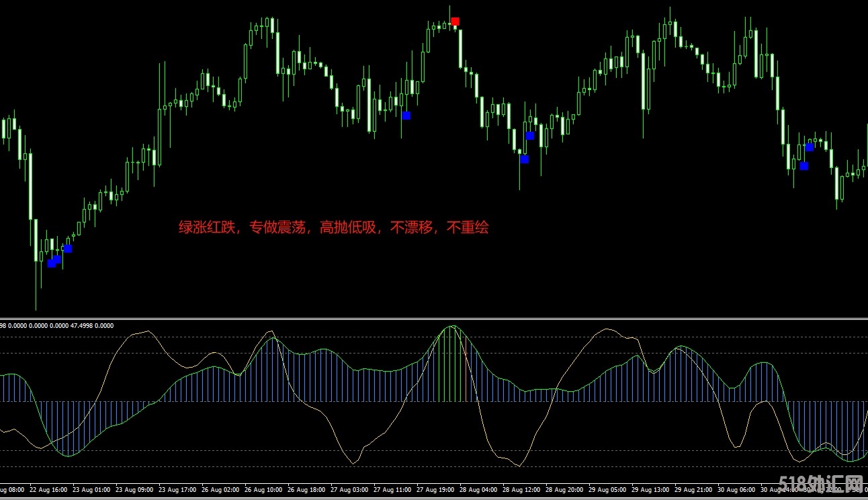The width and height of the screenshot is (868, 500).
Task: Select the rightmost blue marker in the bottom-left cluster
Action: (x=68, y=249)
